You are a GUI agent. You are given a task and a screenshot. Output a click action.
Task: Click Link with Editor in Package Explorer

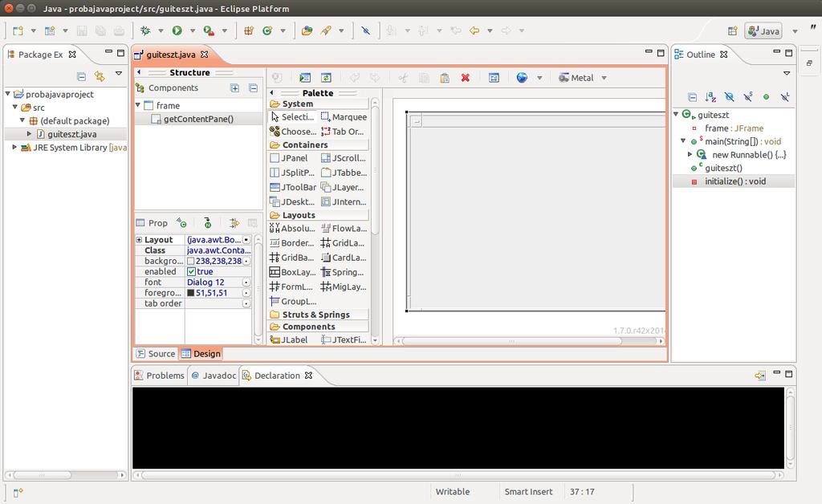(x=100, y=76)
